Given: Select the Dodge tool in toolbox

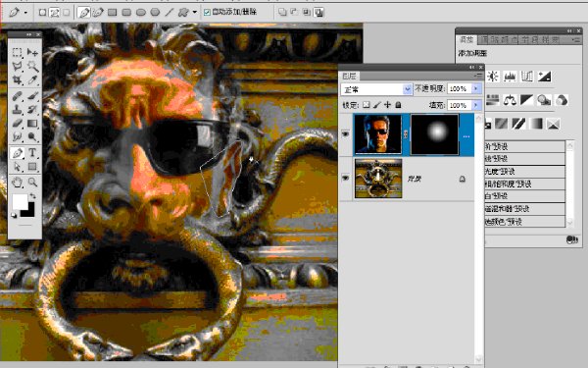Looking at the screenshot, I should [32, 136].
